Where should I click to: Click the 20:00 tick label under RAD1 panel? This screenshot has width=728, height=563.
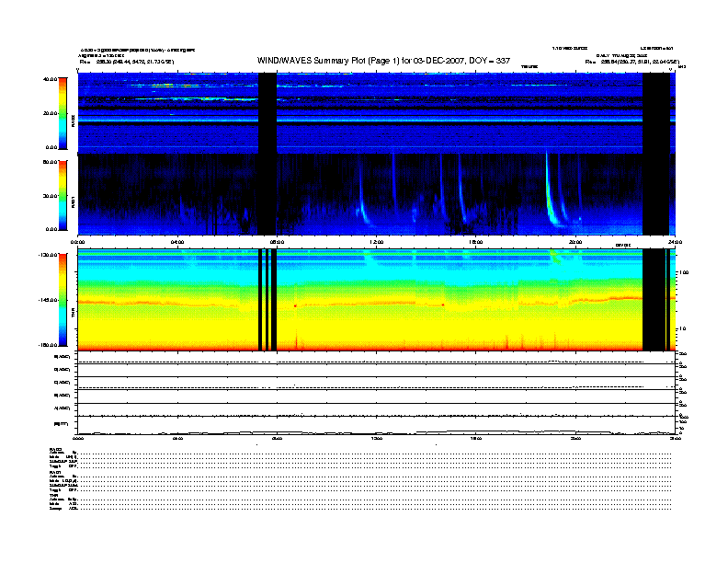[x=575, y=242]
